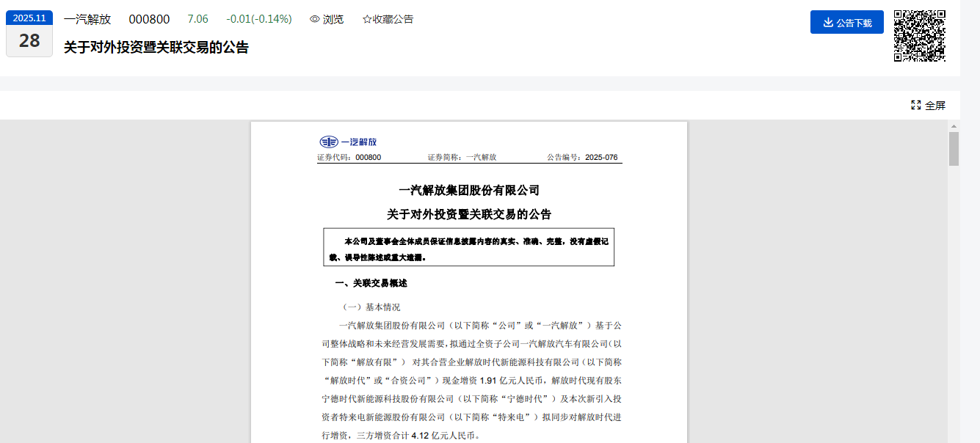
Task: Click the announcement number 2025-076
Action: tap(601, 158)
